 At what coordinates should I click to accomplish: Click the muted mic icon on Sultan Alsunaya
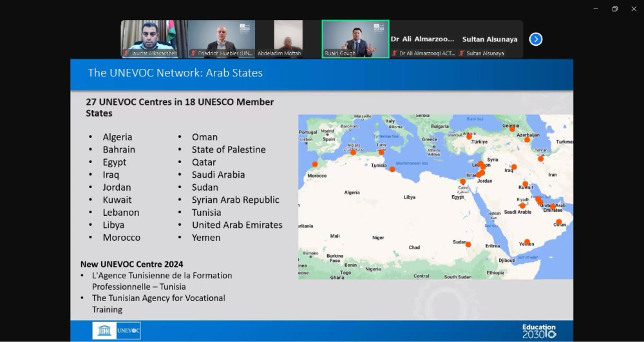tap(462, 53)
